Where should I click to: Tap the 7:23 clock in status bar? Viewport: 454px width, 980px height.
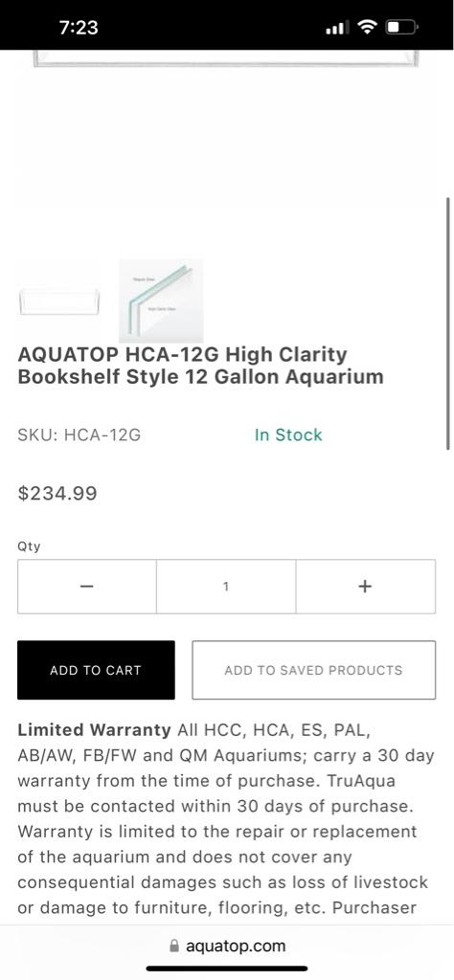[x=79, y=28]
